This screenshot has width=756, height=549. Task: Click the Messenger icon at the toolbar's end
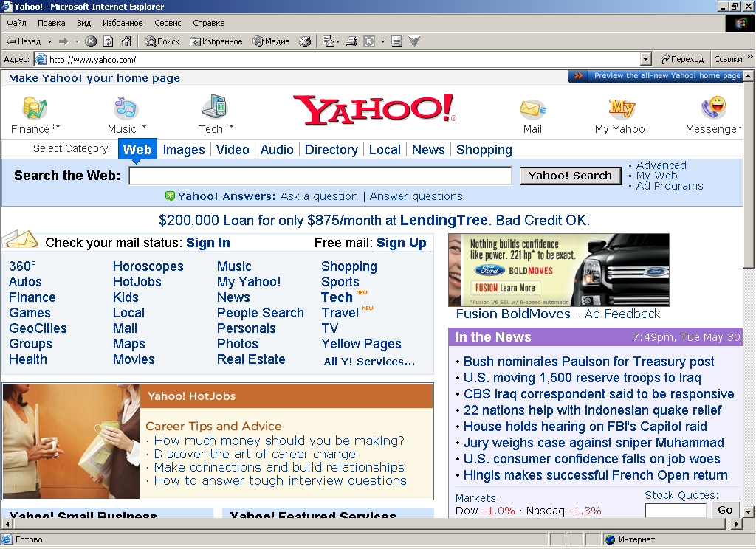click(x=414, y=41)
